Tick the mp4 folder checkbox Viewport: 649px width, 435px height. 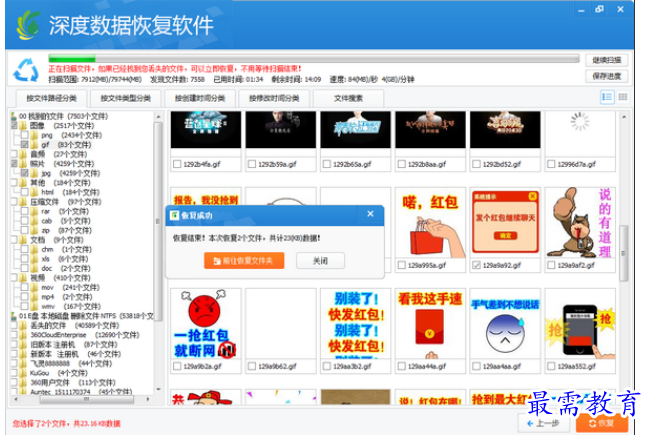tap(24, 297)
